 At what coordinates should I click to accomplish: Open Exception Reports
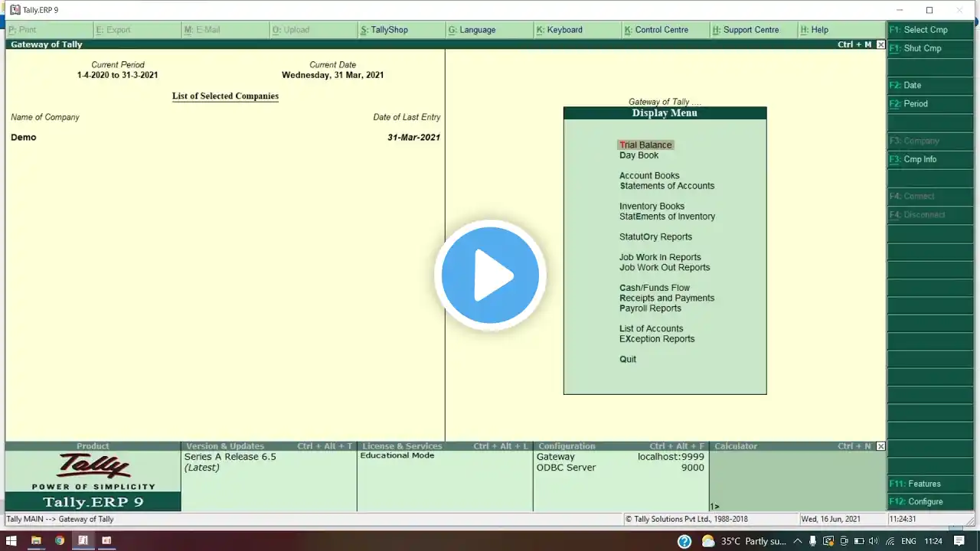[657, 339]
